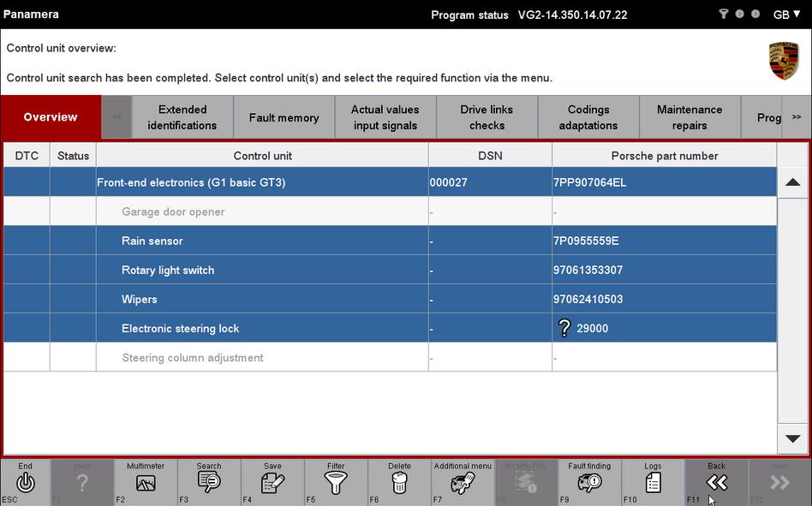Select the Electronic steering lock row

pos(390,328)
